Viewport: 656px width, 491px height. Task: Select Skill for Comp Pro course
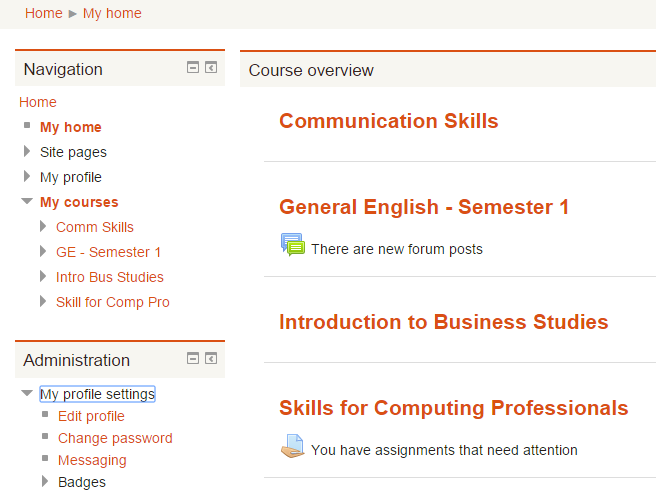(x=112, y=302)
